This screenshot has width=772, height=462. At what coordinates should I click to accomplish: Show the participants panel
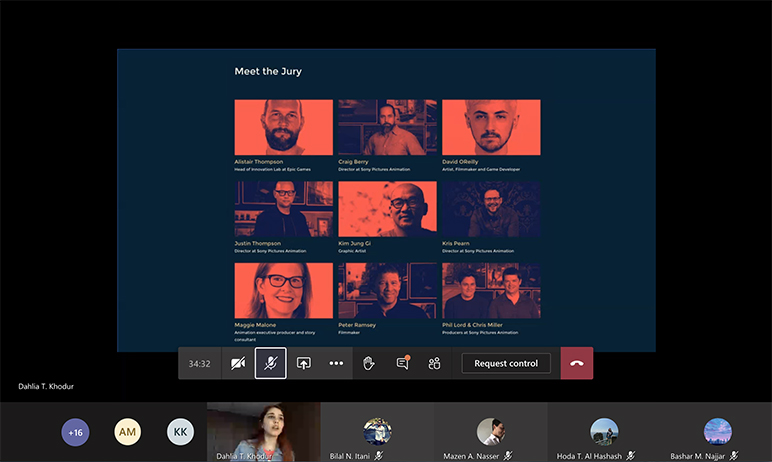[x=434, y=363]
